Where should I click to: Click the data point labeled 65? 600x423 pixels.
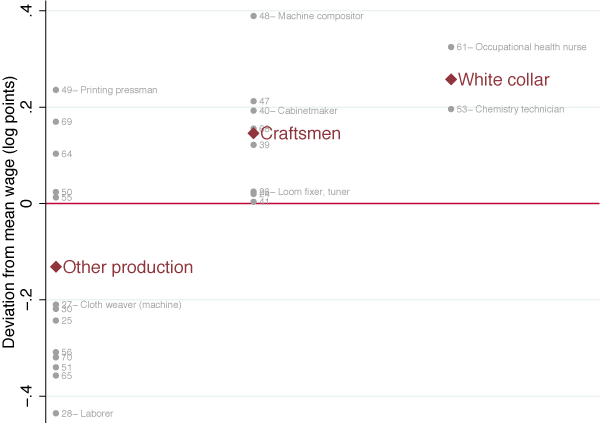pyautogui.click(x=56, y=376)
